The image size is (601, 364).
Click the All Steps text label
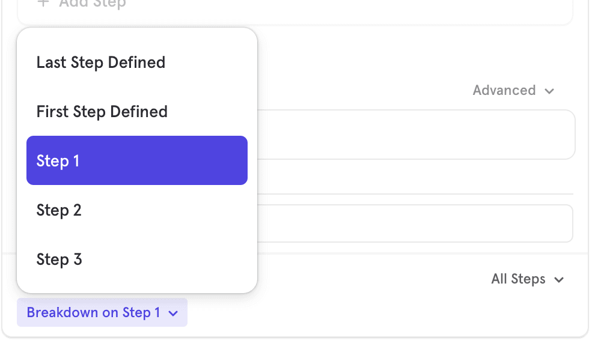pos(517,279)
